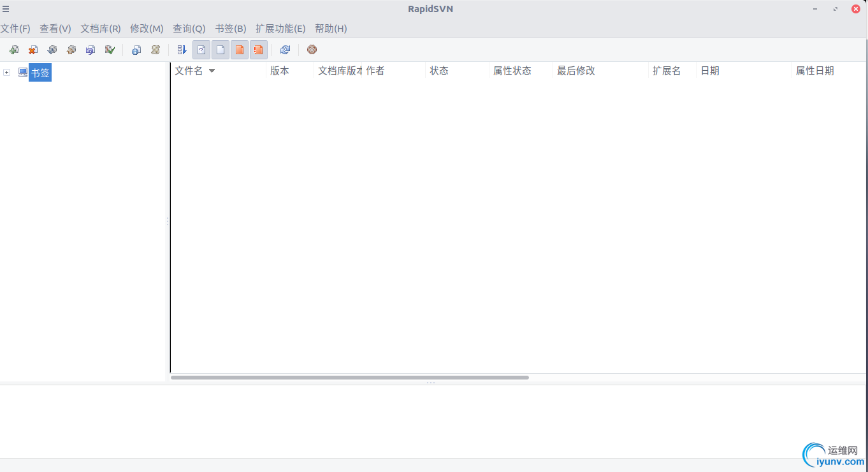Open the 文件(F) menu
868x472 pixels.
15,29
